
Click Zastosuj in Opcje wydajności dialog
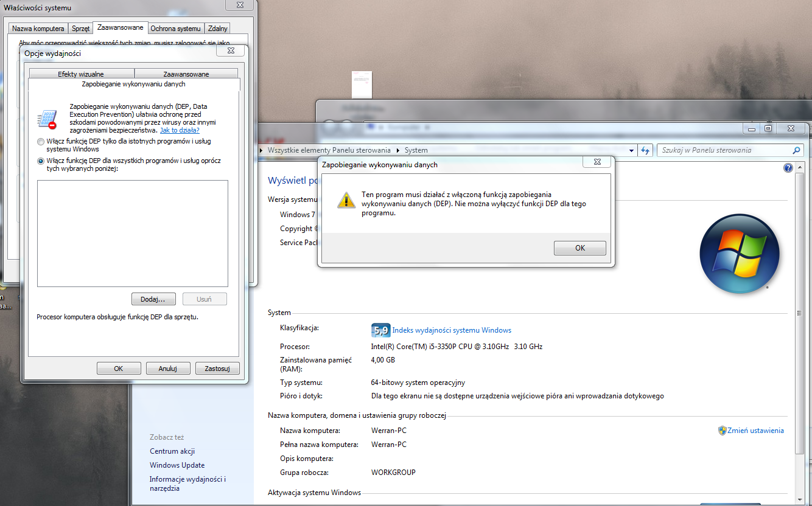point(217,369)
